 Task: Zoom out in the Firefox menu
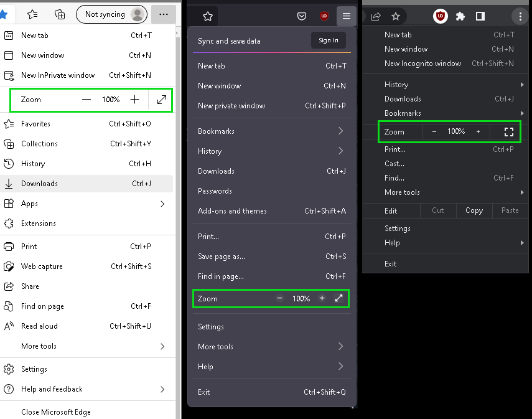[x=279, y=298]
